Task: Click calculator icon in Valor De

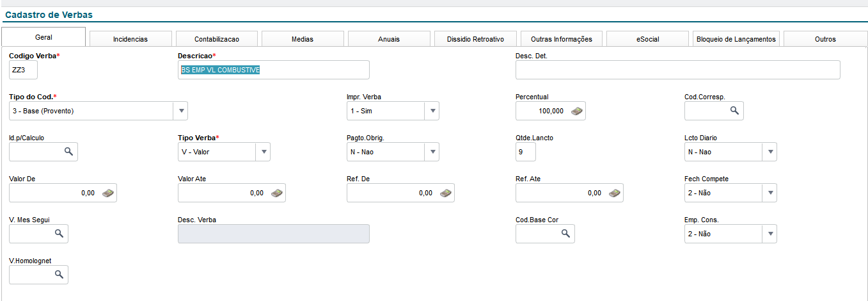Action: tap(108, 193)
